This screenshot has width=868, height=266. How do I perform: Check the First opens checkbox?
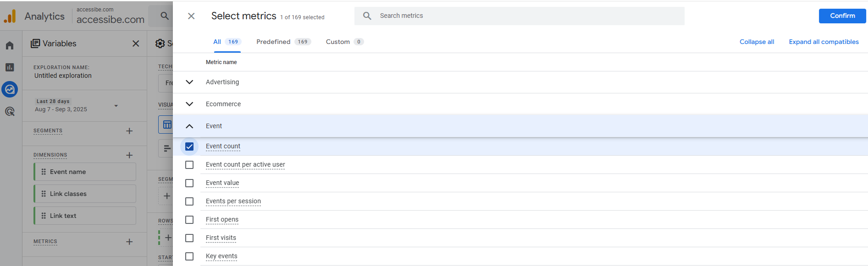(x=189, y=220)
